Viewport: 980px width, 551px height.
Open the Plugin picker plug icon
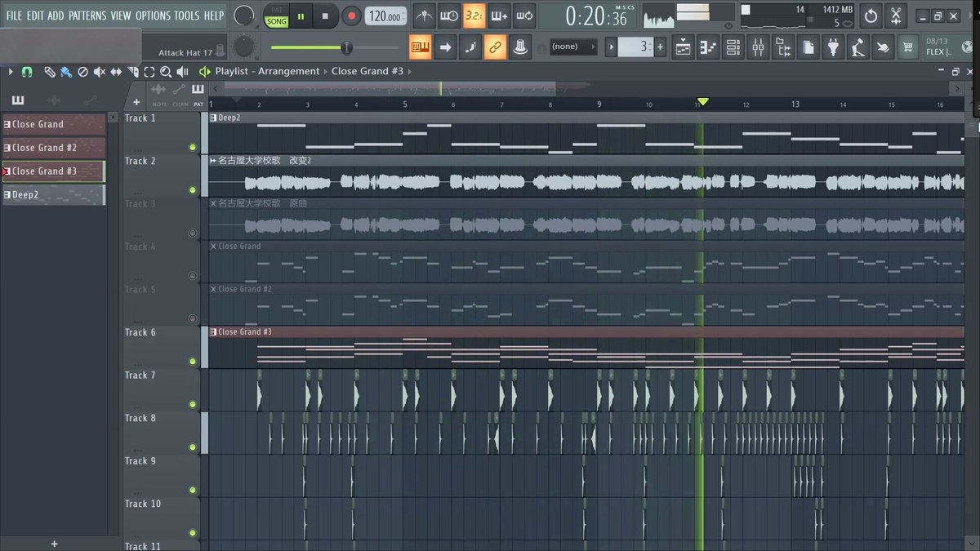tap(832, 47)
